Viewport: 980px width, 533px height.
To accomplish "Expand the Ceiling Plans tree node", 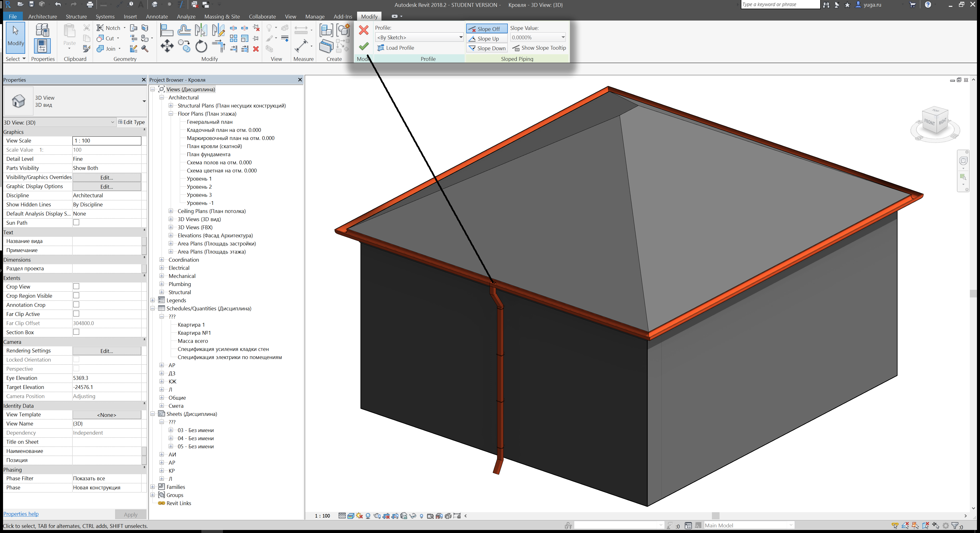I will click(171, 211).
